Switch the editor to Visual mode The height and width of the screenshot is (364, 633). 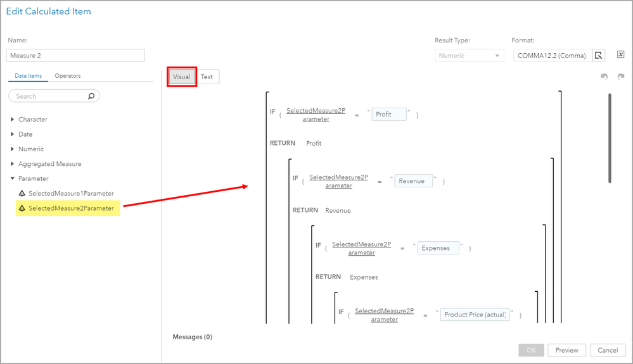pyautogui.click(x=181, y=77)
